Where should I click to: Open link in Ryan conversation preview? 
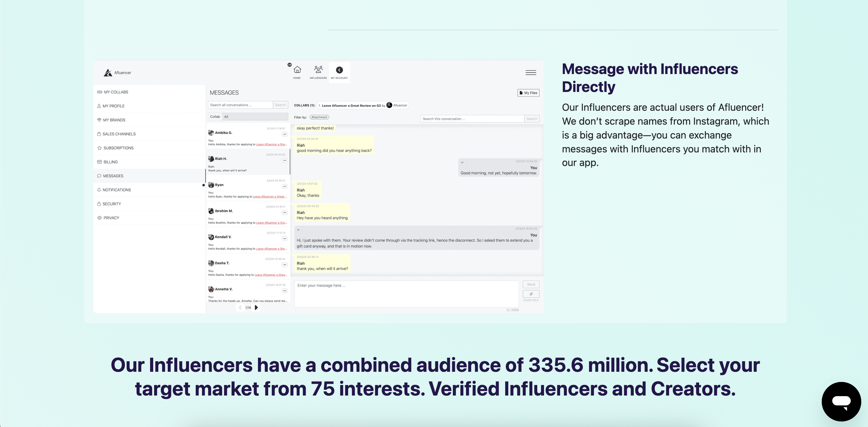tap(270, 197)
